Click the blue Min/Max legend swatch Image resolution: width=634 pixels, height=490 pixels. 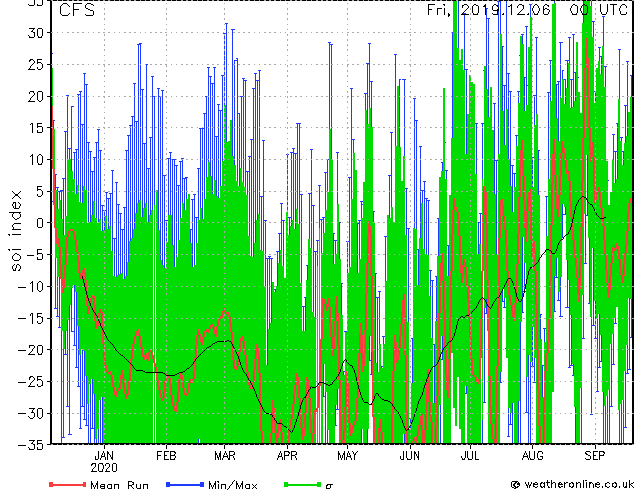pos(185,484)
